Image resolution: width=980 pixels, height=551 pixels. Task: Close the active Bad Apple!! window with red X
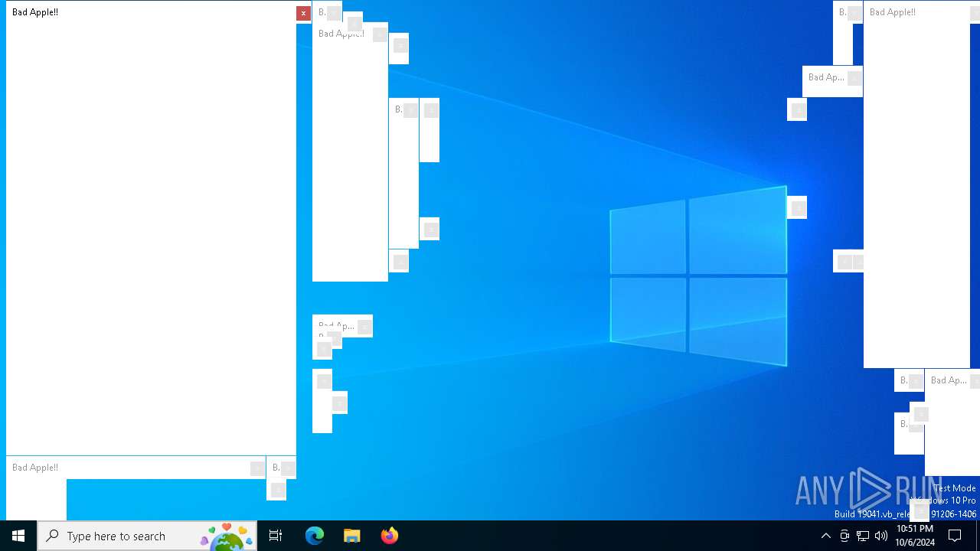click(303, 13)
